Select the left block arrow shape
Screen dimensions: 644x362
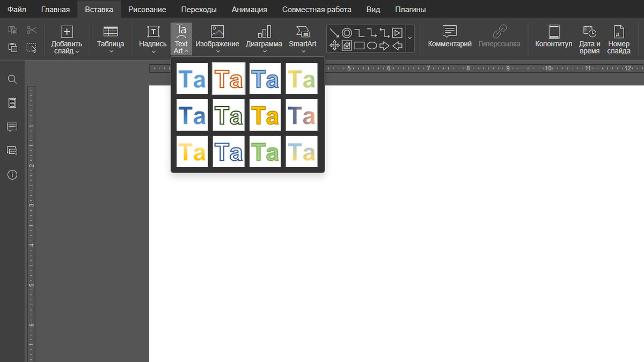point(397,46)
